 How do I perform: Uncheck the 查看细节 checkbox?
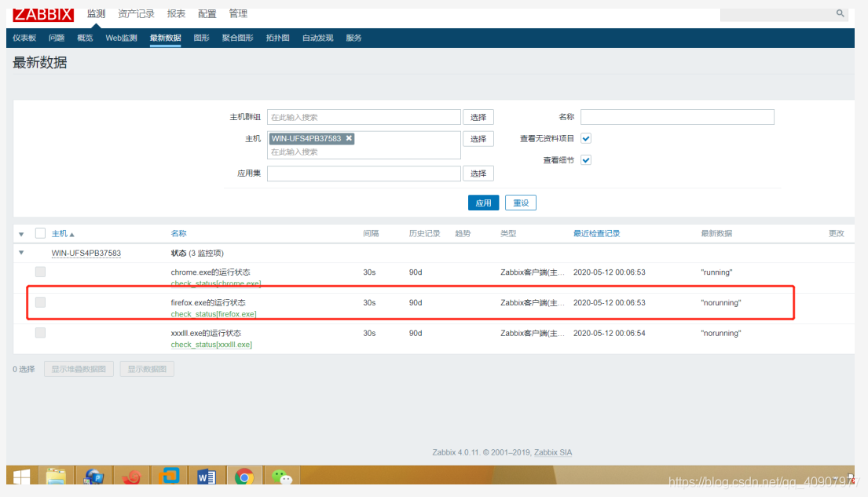pyautogui.click(x=585, y=160)
